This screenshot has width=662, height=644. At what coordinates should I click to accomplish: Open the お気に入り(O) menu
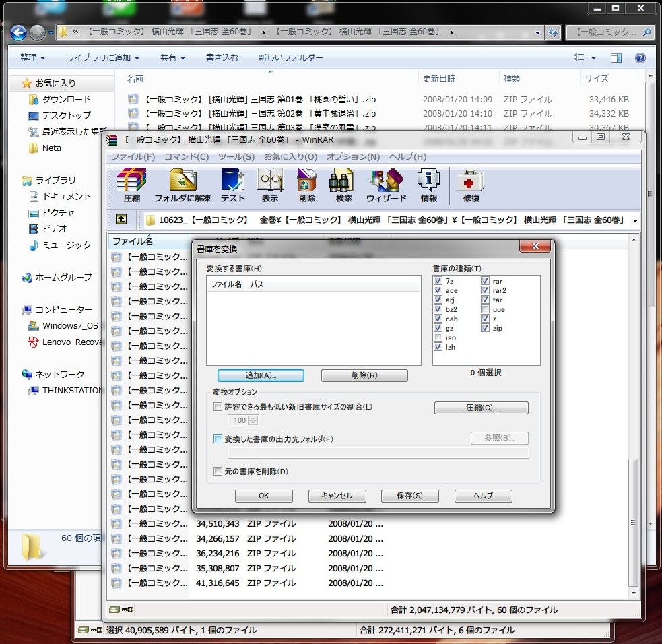point(290,157)
